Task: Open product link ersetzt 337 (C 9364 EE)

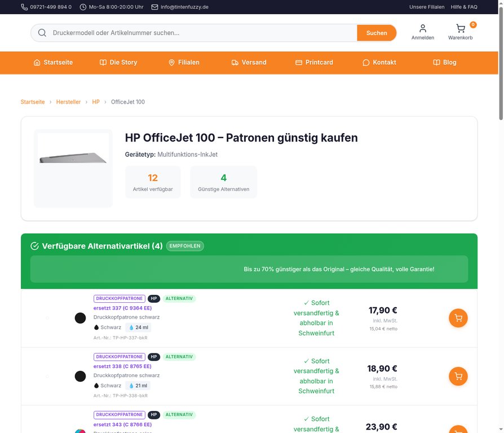Action: click(x=122, y=308)
